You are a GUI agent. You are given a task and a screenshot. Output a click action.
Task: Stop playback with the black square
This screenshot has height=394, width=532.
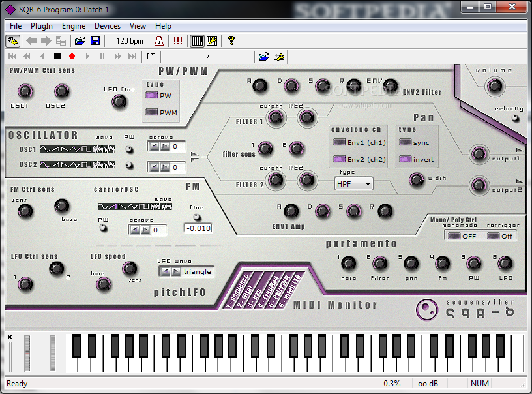click(57, 57)
